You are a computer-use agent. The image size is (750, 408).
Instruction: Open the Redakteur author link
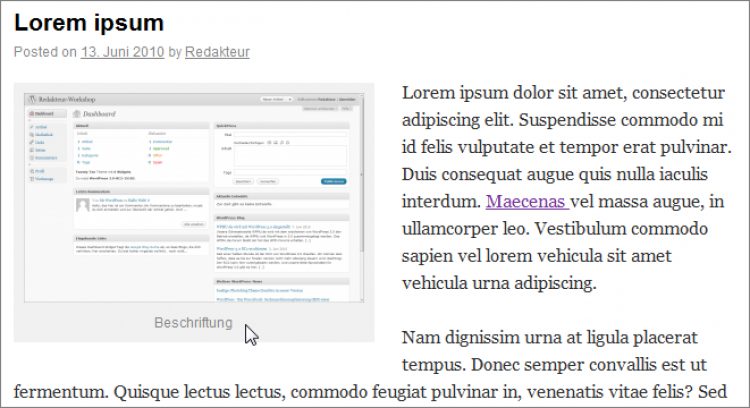point(219,52)
